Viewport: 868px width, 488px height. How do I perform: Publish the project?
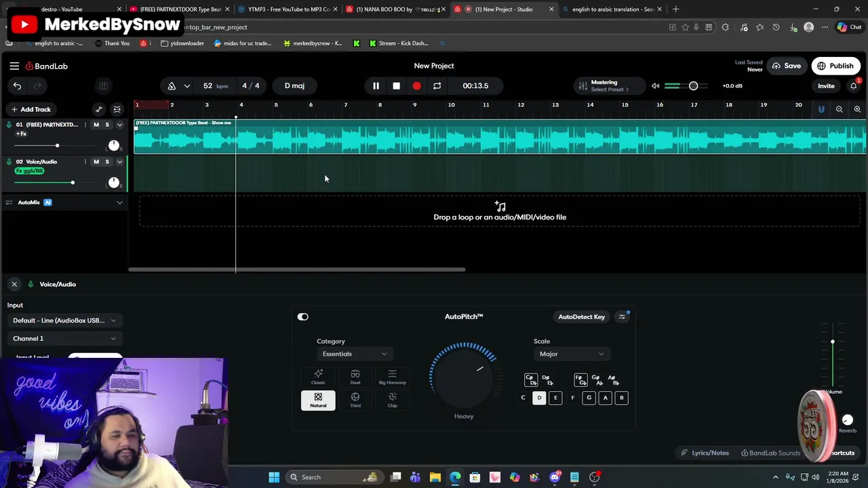pos(835,66)
